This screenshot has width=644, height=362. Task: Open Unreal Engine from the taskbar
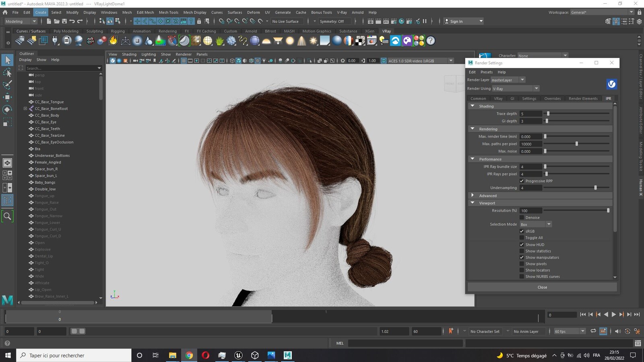238,355
